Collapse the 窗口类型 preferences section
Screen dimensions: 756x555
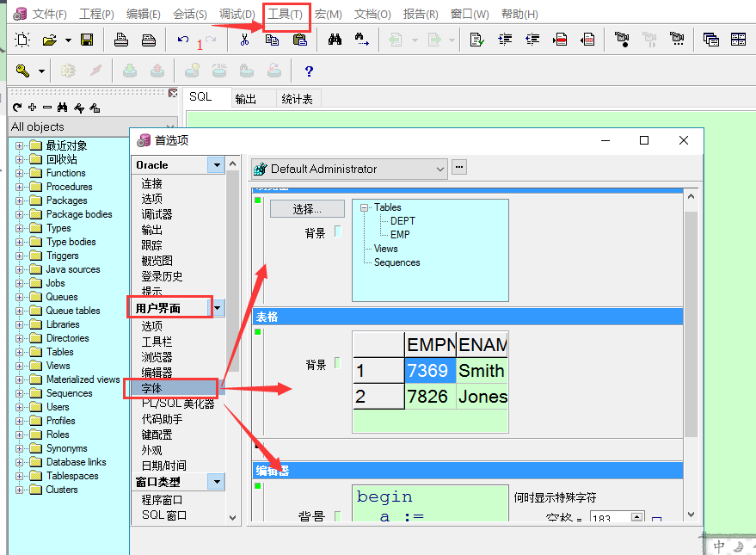pos(217,482)
